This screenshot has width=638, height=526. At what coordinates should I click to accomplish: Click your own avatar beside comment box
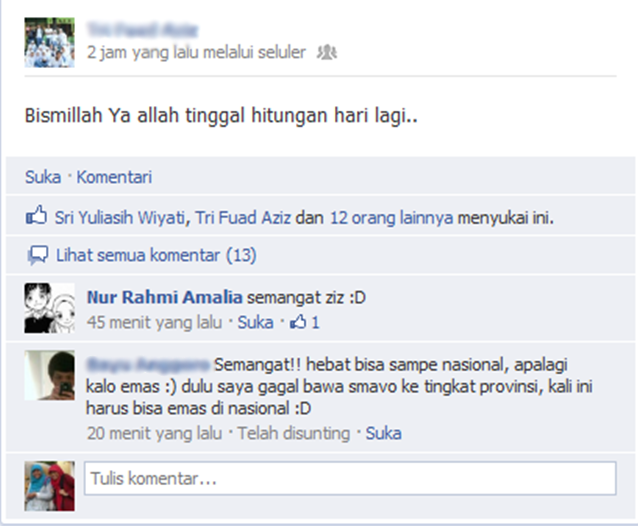coord(49,486)
